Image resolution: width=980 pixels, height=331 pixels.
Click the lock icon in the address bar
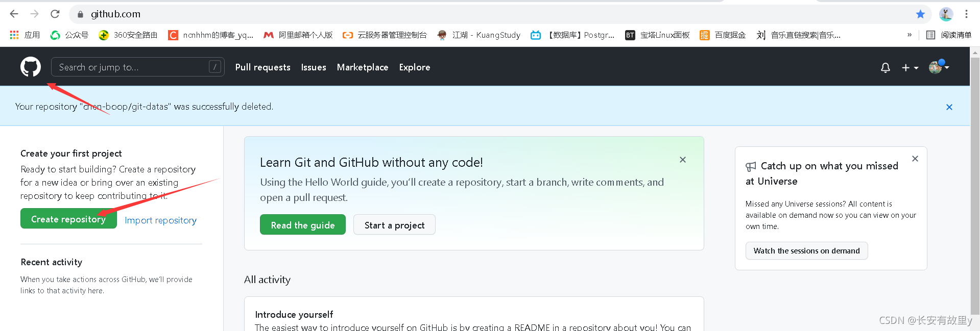coord(80,14)
